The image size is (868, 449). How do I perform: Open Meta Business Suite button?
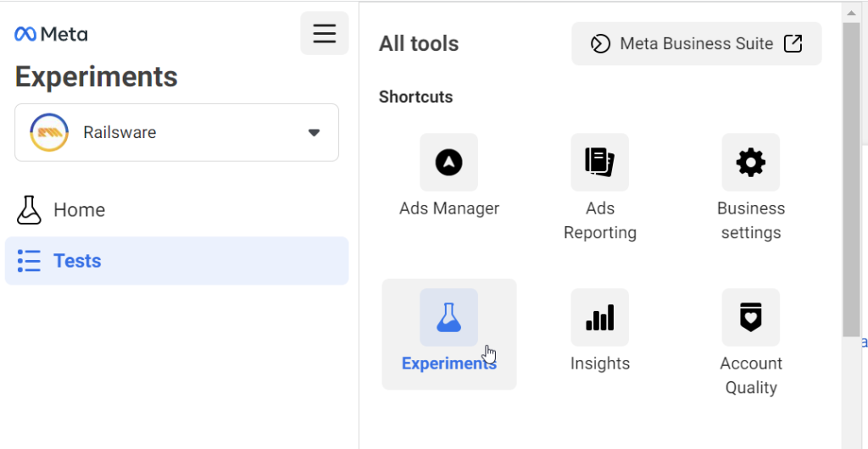pyautogui.click(x=695, y=43)
